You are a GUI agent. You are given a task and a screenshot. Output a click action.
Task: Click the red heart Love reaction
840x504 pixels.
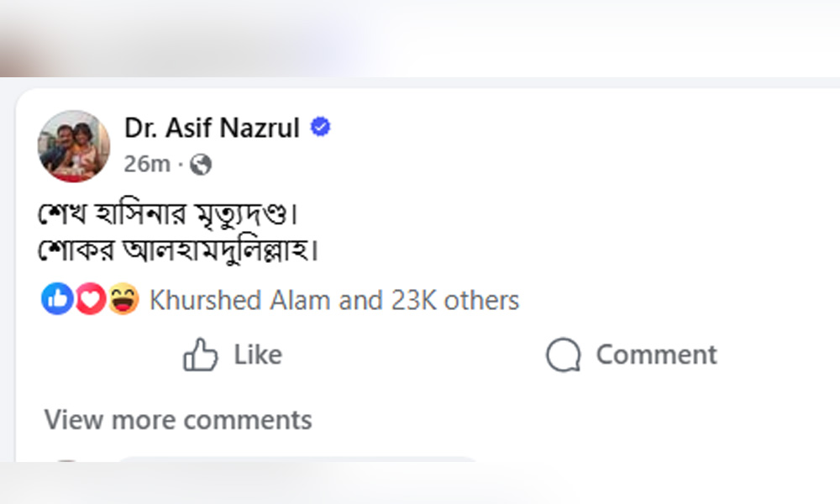click(x=91, y=300)
